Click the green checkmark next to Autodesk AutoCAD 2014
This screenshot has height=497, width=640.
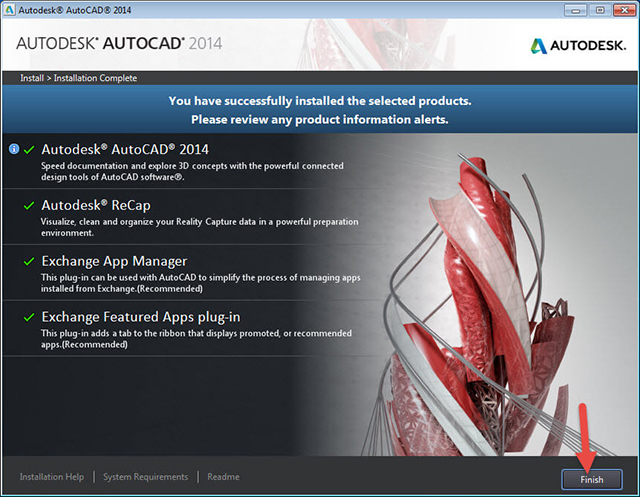(x=29, y=149)
